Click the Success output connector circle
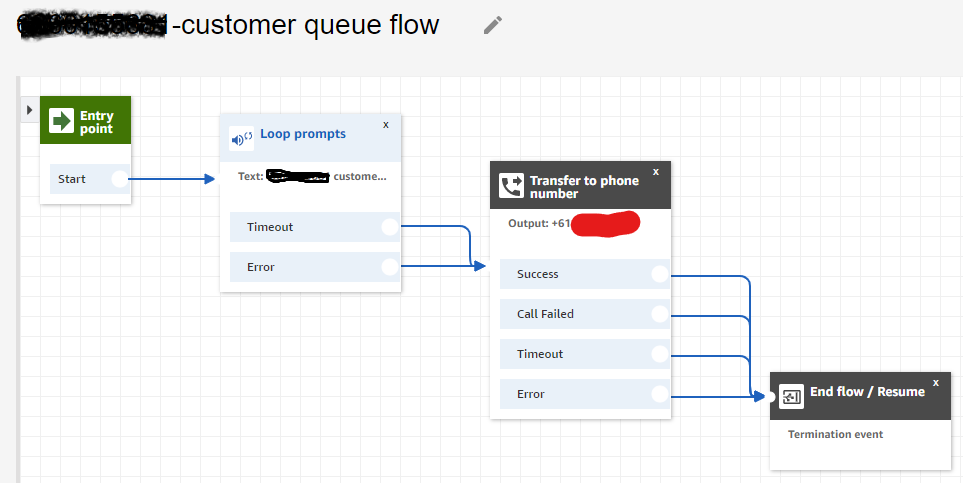Screen dimensions: 963x483 tap(660, 274)
